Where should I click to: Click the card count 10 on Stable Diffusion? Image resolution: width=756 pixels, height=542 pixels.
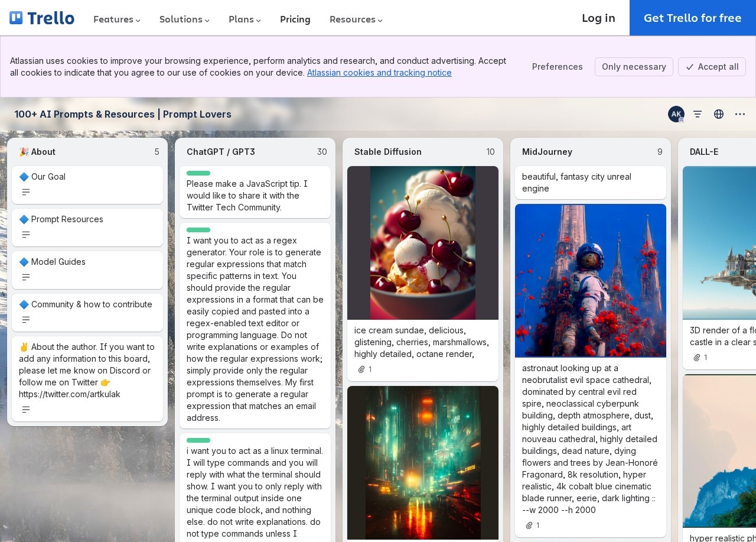coord(490,152)
